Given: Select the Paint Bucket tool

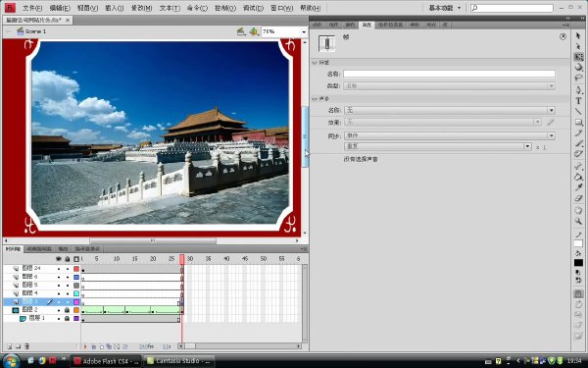Looking at the screenshot, I should tap(578, 177).
